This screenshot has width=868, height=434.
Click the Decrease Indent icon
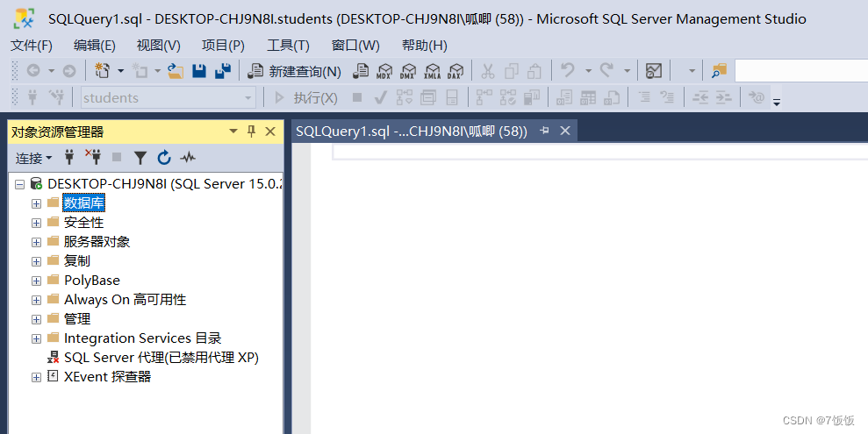(700, 98)
